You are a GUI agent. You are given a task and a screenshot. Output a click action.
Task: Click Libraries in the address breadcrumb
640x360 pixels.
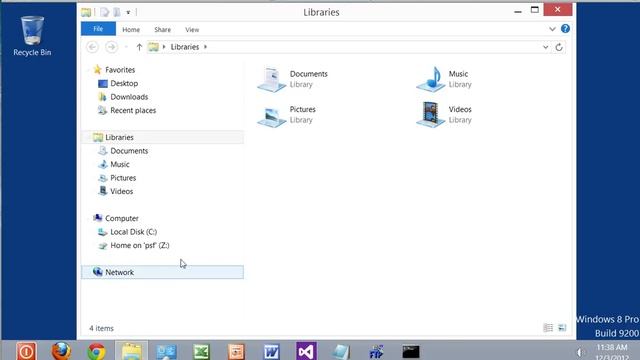pyautogui.click(x=185, y=47)
